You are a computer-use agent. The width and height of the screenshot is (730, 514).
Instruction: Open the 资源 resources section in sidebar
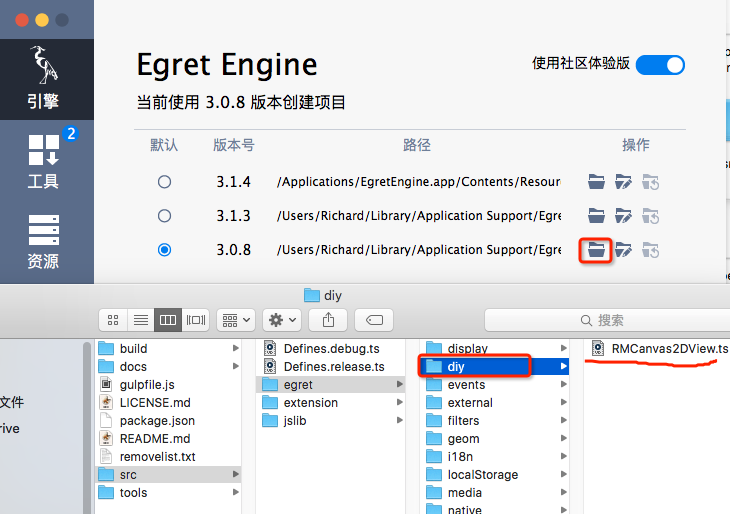coord(43,241)
